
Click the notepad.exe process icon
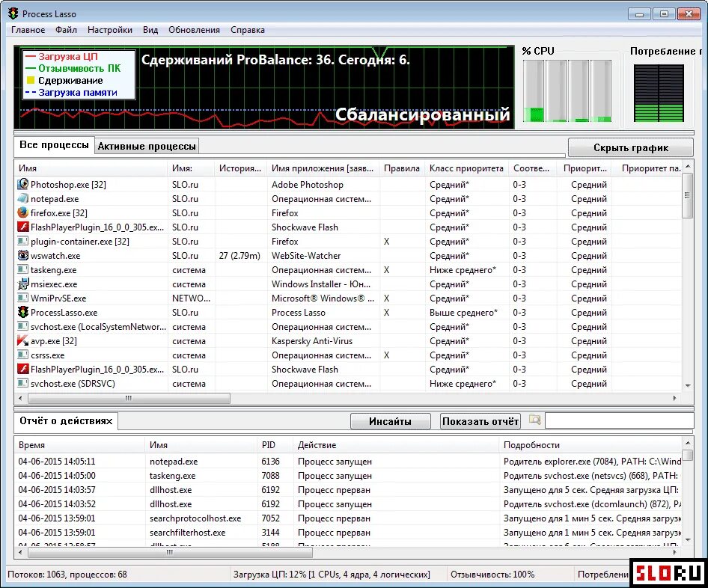coord(22,198)
